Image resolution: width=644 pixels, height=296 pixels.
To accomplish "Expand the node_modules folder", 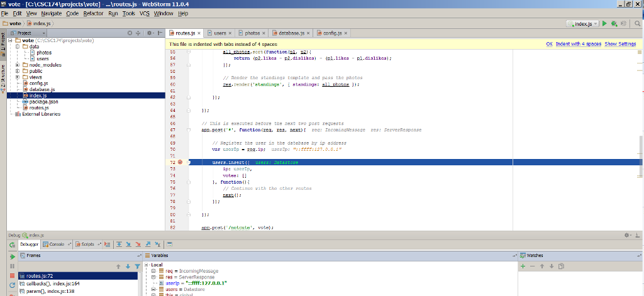I will [18, 65].
